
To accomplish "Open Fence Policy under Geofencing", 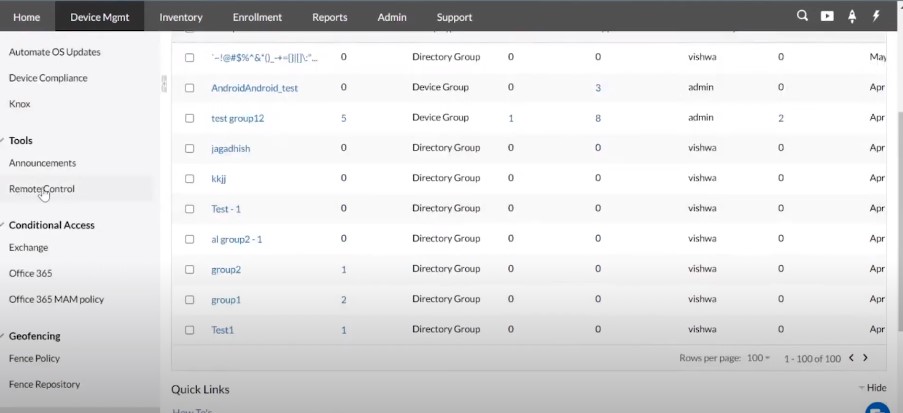I will click(x=35, y=358).
